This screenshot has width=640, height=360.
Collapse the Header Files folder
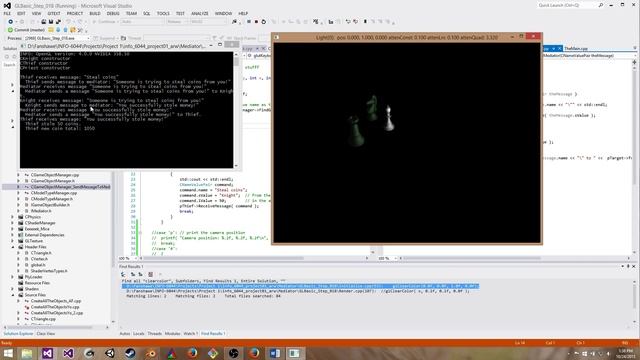tap(13, 247)
